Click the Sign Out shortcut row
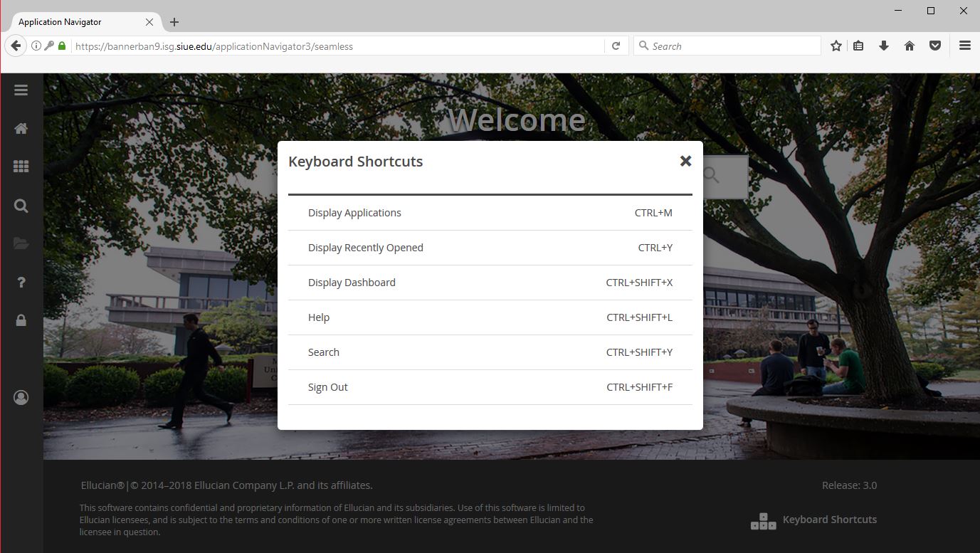The width and height of the screenshot is (980, 553). point(490,387)
